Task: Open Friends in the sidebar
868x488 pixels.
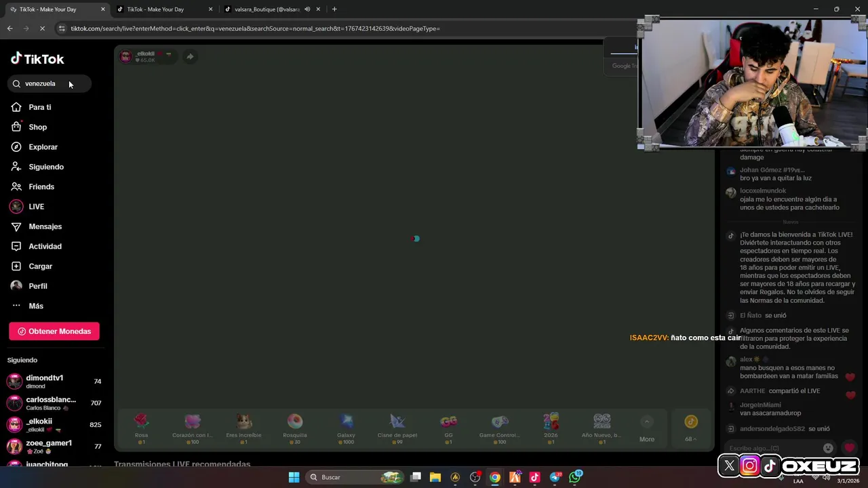Action: pyautogui.click(x=41, y=186)
